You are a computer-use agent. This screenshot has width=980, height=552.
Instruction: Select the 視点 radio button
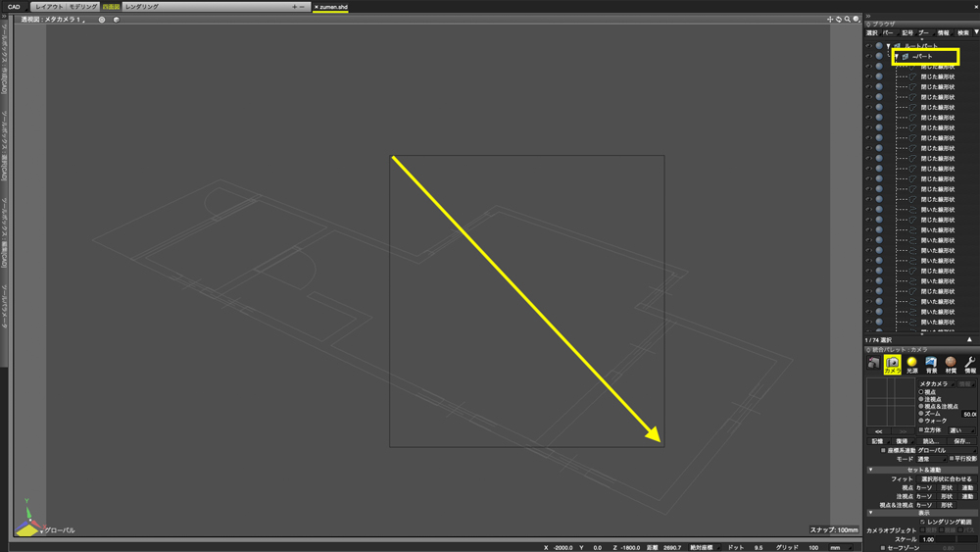(x=920, y=392)
